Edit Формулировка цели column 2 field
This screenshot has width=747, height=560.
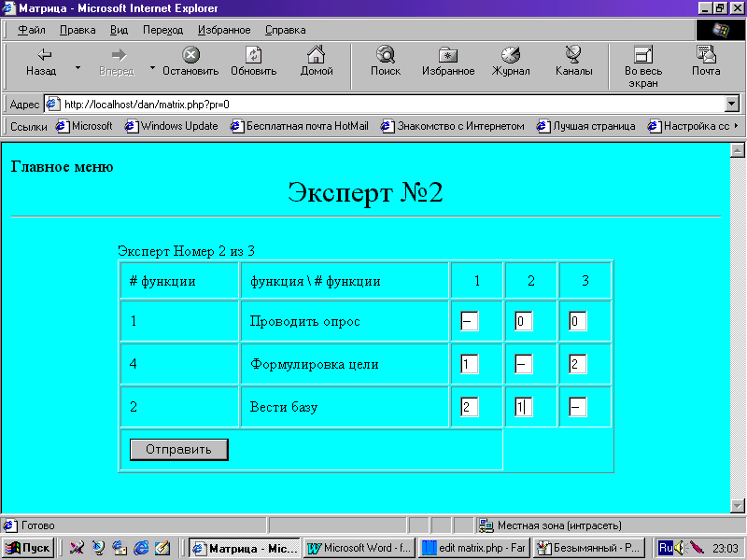click(524, 364)
